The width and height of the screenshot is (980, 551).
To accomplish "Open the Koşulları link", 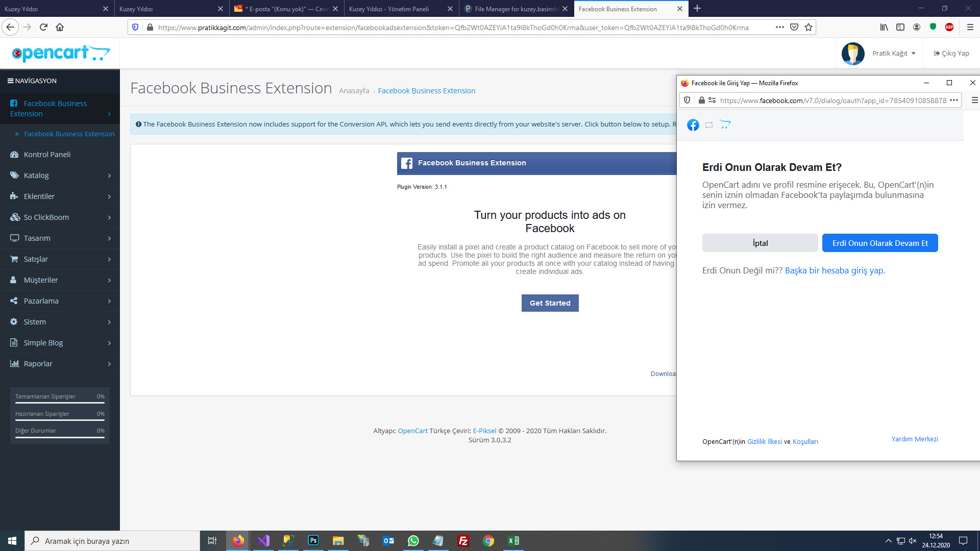I will 805,441.
